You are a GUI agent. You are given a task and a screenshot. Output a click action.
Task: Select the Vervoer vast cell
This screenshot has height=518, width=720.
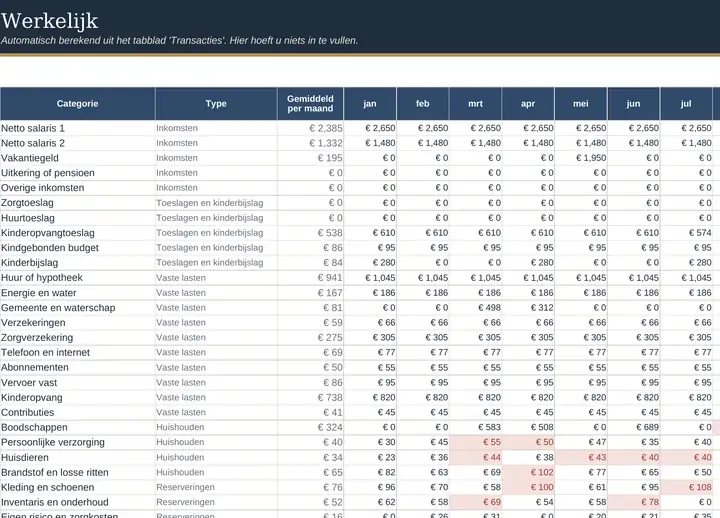pos(78,383)
